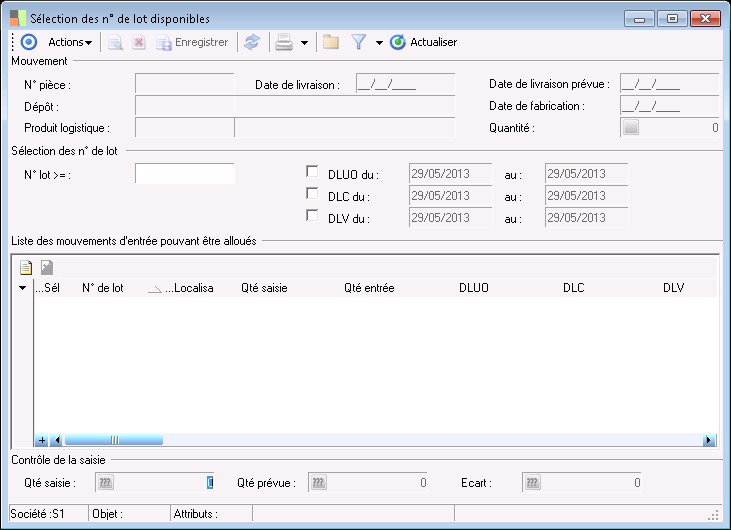Image resolution: width=731 pixels, height=530 pixels.
Task: Click the DLUO end date field
Action: click(586, 174)
